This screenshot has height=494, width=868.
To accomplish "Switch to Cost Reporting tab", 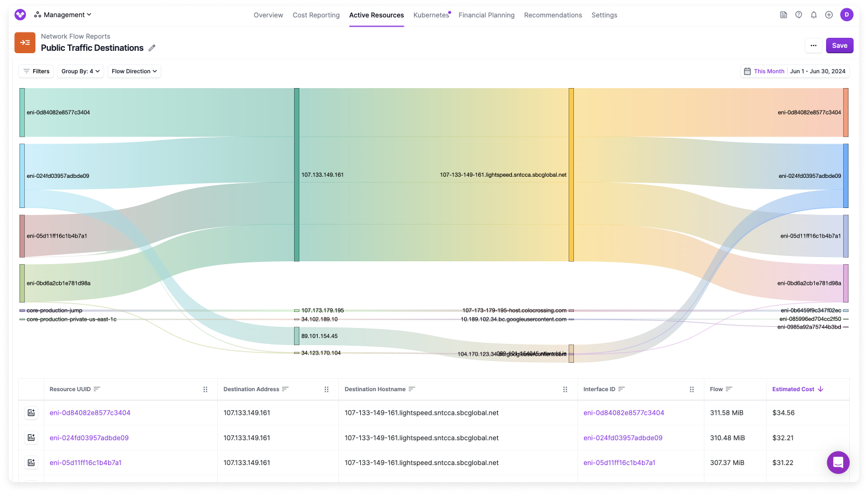I will [316, 15].
